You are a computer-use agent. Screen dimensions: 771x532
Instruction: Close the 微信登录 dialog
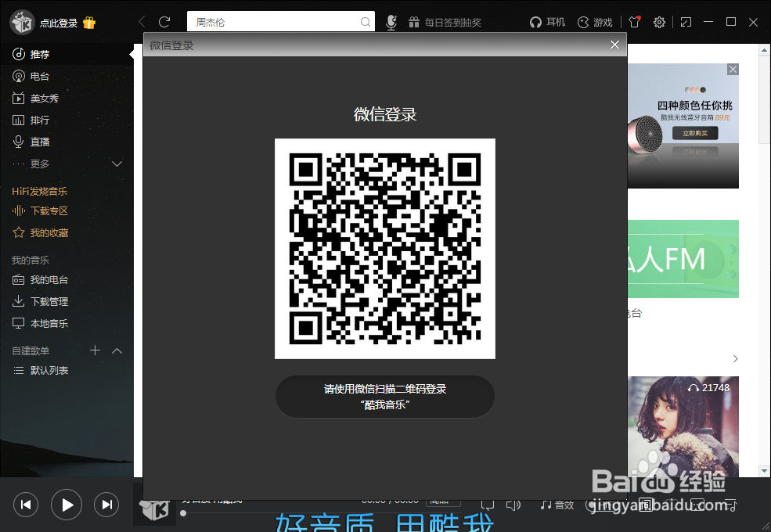coord(614,45)
